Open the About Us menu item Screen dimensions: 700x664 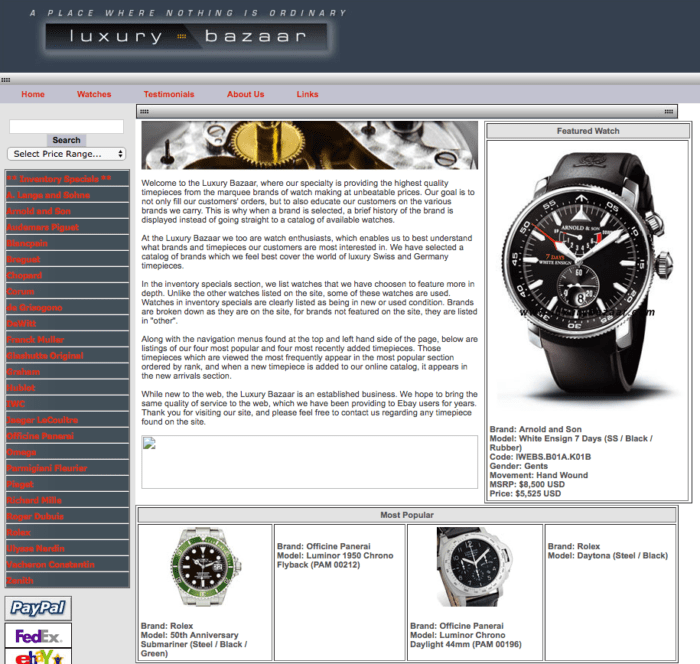[x=245, y=94]
